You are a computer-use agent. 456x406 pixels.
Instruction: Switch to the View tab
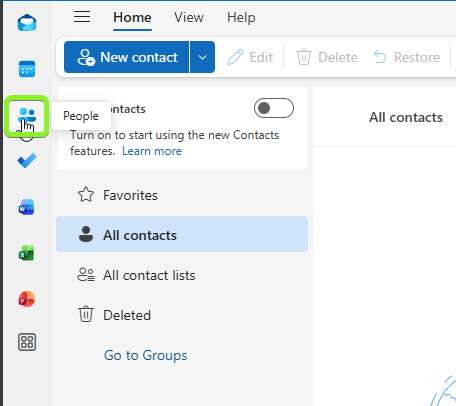point(189,18)
